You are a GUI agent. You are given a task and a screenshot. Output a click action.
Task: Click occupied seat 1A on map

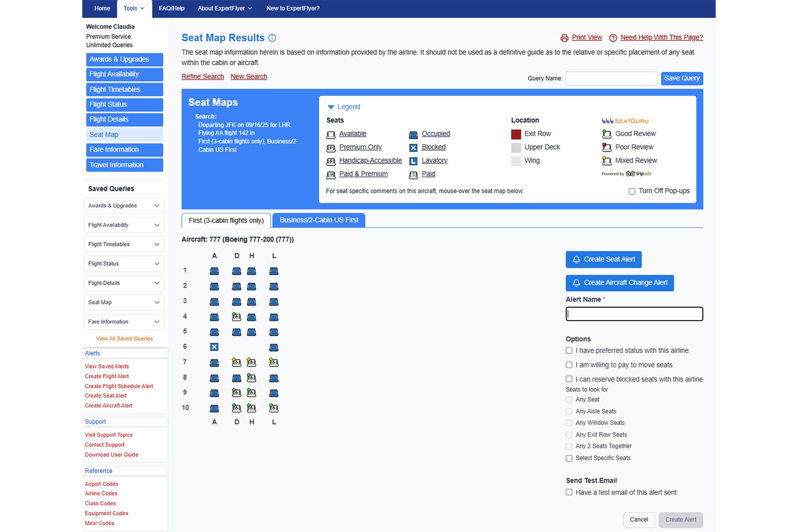214,271
